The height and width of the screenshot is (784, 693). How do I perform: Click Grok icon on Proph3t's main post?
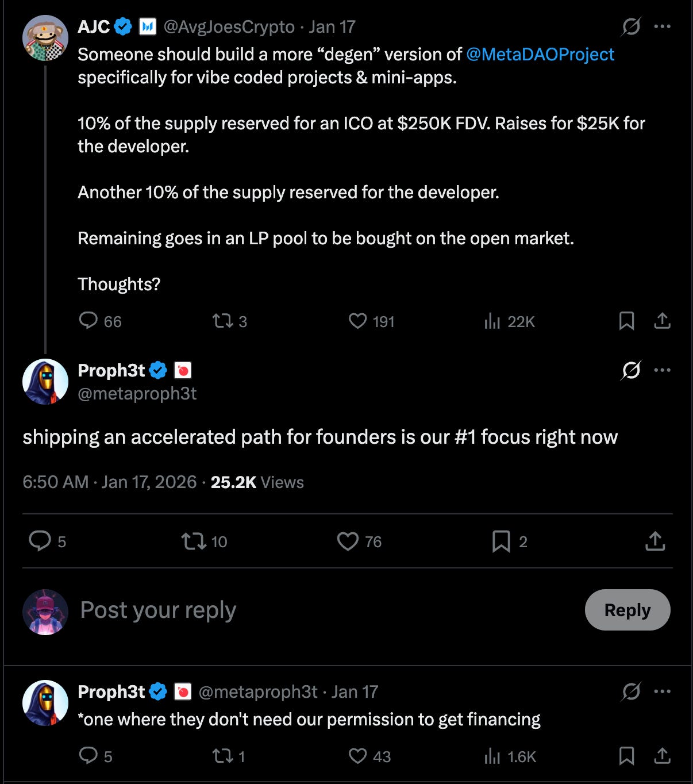631,370
